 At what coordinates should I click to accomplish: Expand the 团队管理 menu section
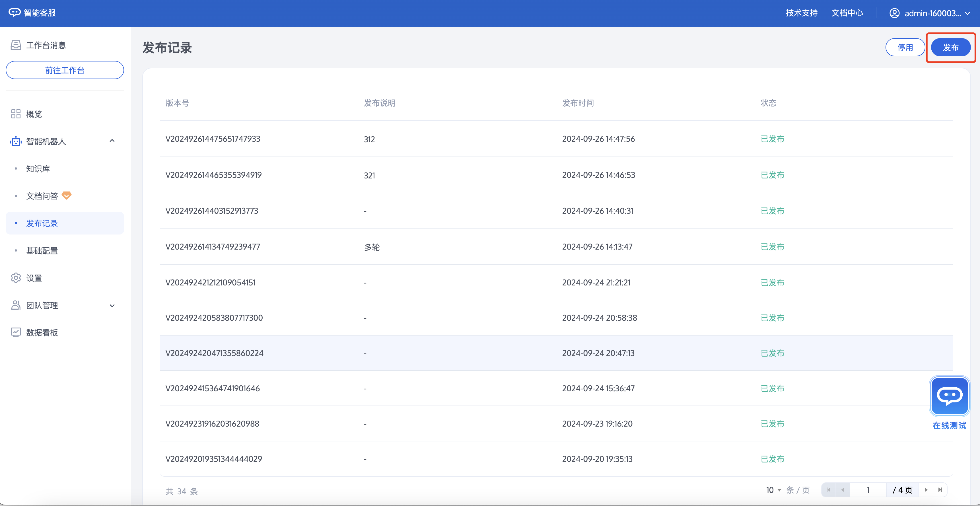pyautogui.click(x=112, y=305)
